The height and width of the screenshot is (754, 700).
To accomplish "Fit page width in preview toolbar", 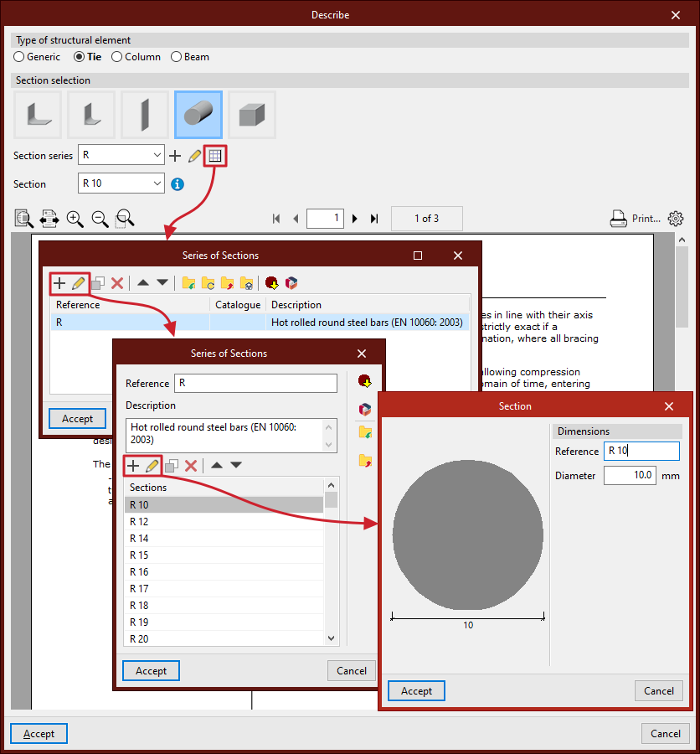I will pos(49,219).
